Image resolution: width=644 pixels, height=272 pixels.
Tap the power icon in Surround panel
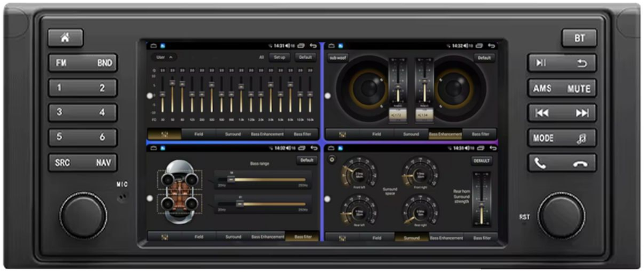[x=332, y=161]
